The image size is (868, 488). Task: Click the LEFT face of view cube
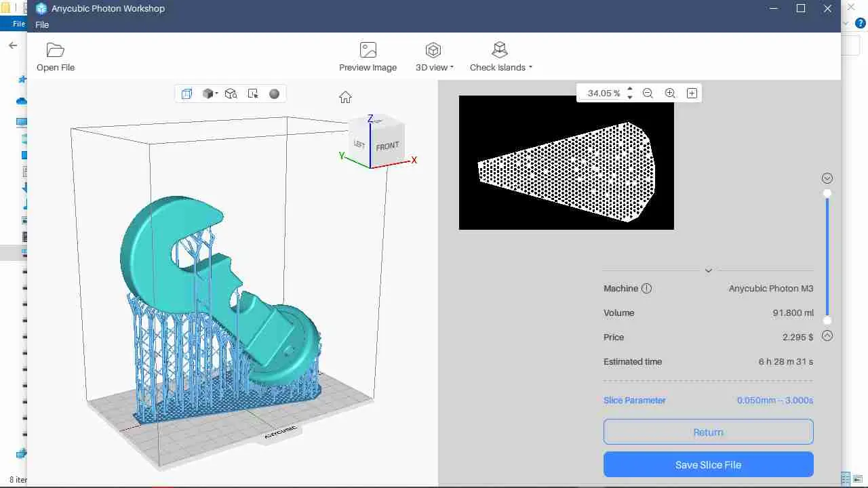tap(359, 144)
